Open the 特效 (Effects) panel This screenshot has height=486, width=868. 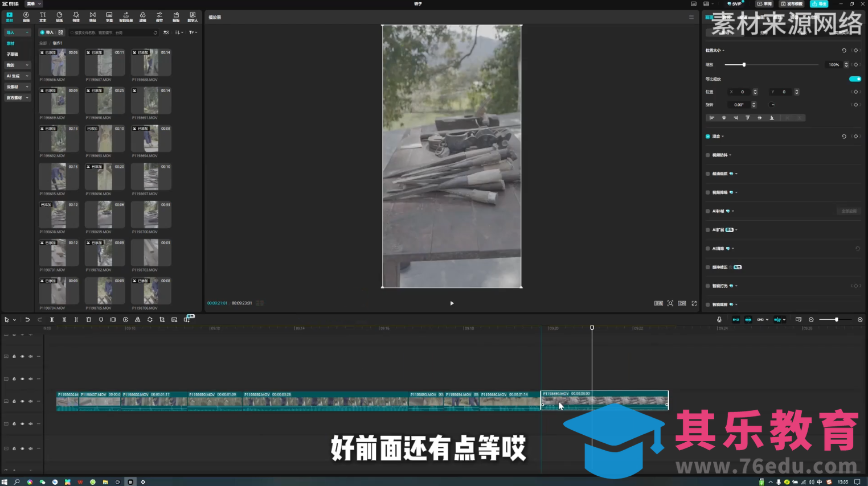click(x=76, y=17)
